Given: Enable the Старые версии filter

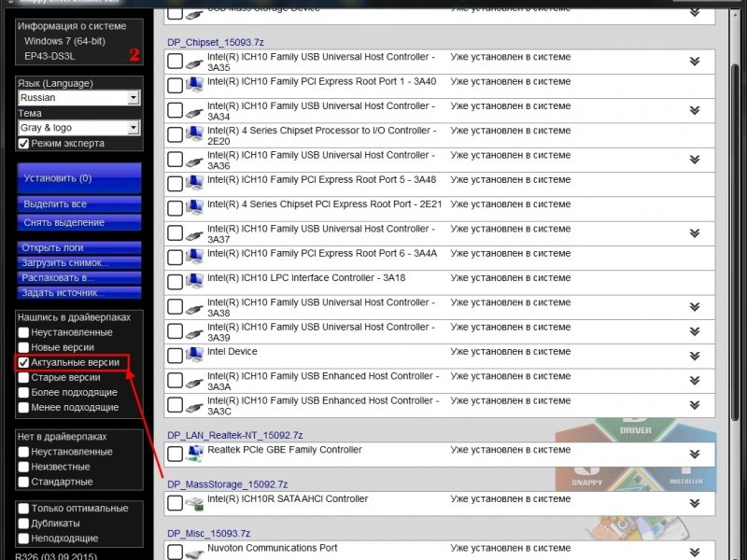Looking at the screenshot, I should tap(23, 377).
